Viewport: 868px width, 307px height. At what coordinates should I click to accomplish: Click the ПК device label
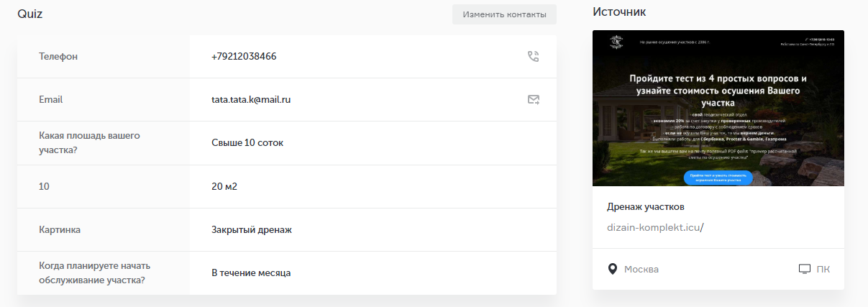[x=823, y=270]
